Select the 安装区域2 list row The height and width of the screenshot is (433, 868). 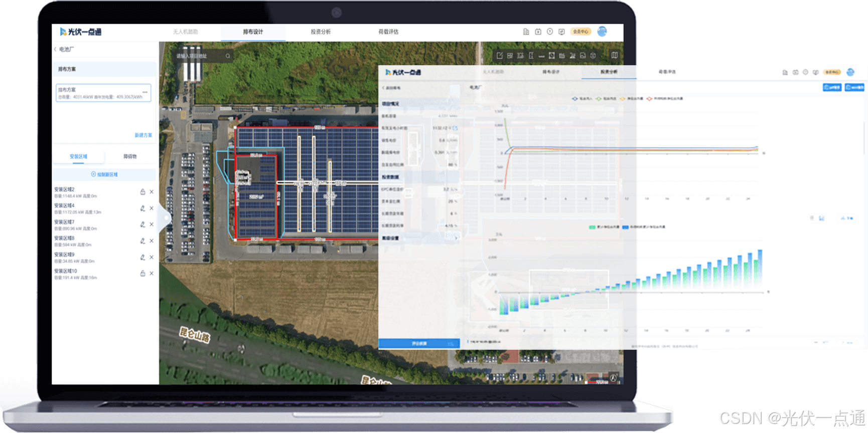tap(104, 192)
